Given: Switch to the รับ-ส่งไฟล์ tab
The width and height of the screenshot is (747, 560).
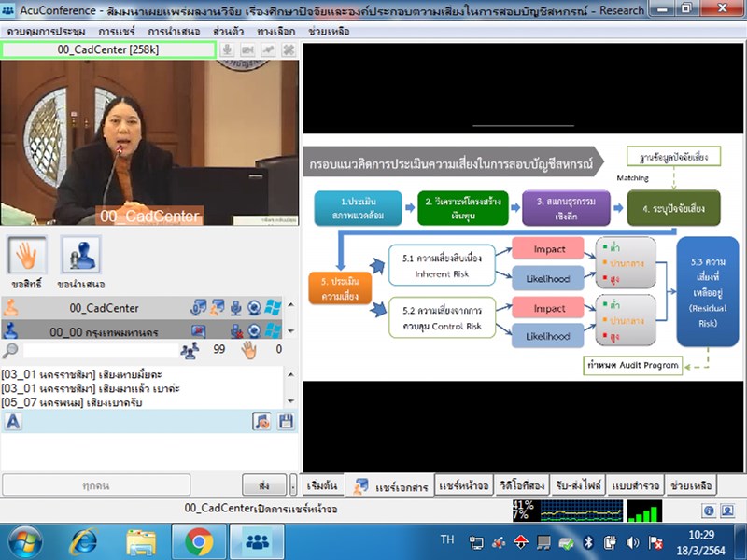Looking at the screenshot, I should [x=578, y=485].
